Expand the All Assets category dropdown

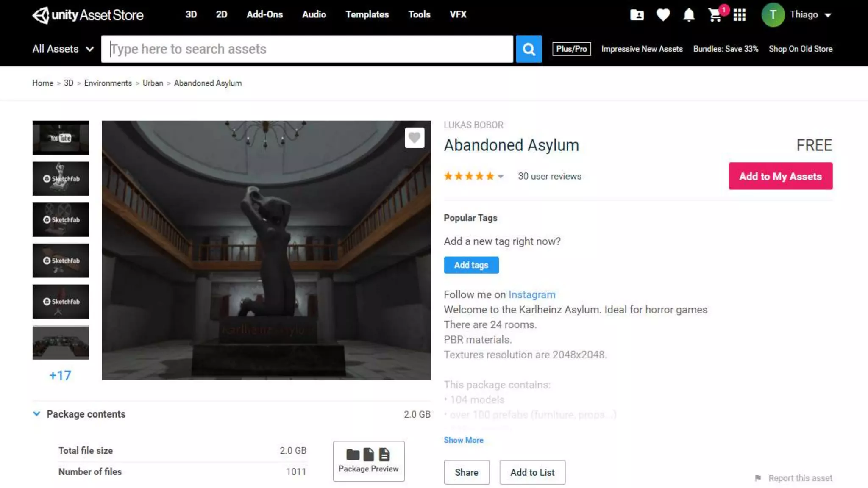coord(63,49)
